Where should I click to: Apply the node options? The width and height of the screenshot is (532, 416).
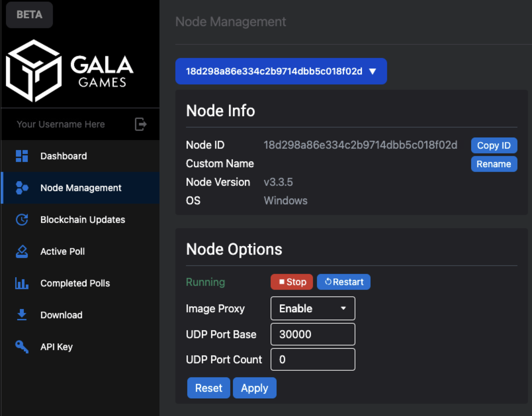point(254,388)
